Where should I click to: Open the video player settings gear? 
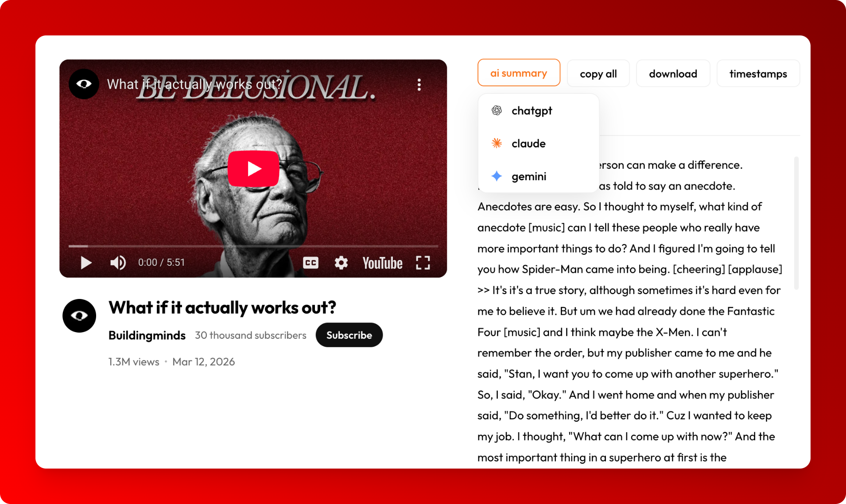(x=341, y=262)
